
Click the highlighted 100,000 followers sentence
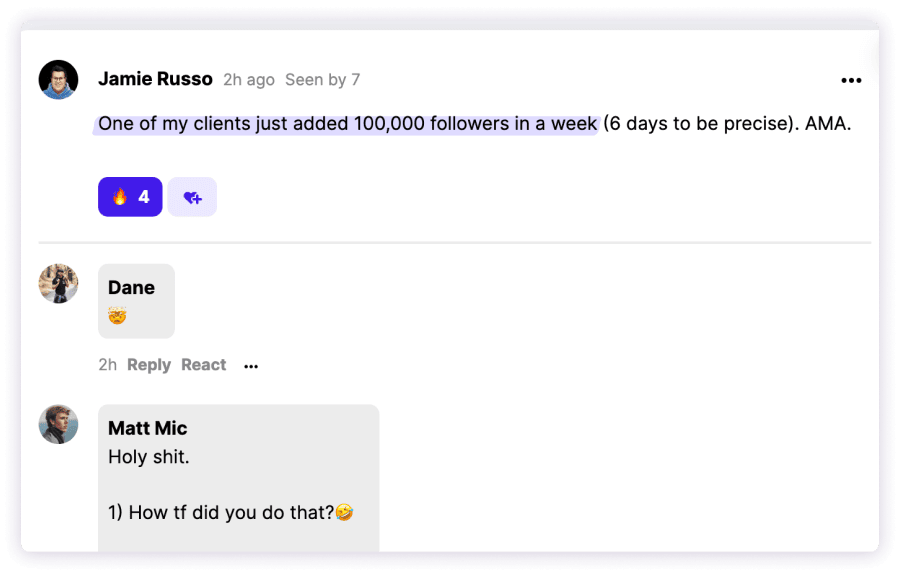[347, 124]
